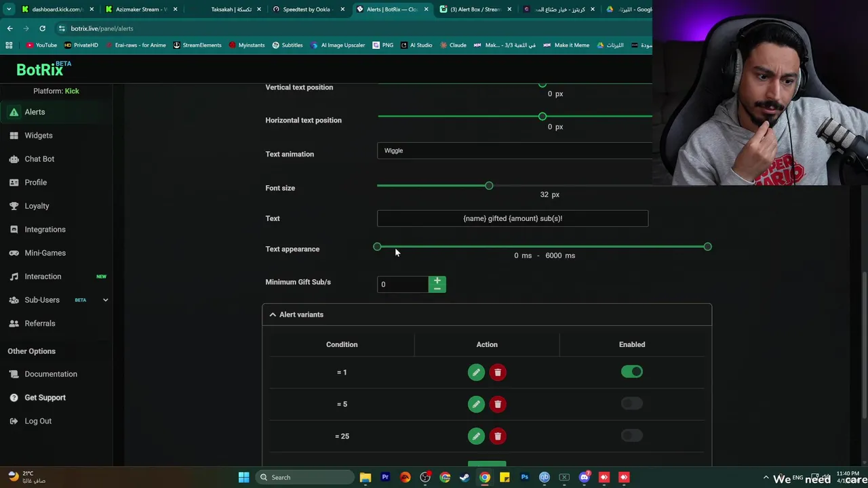Viewport: 868px width, 488px height.
Task: Open Steam from taskbar
Action: tap(465, 477)
